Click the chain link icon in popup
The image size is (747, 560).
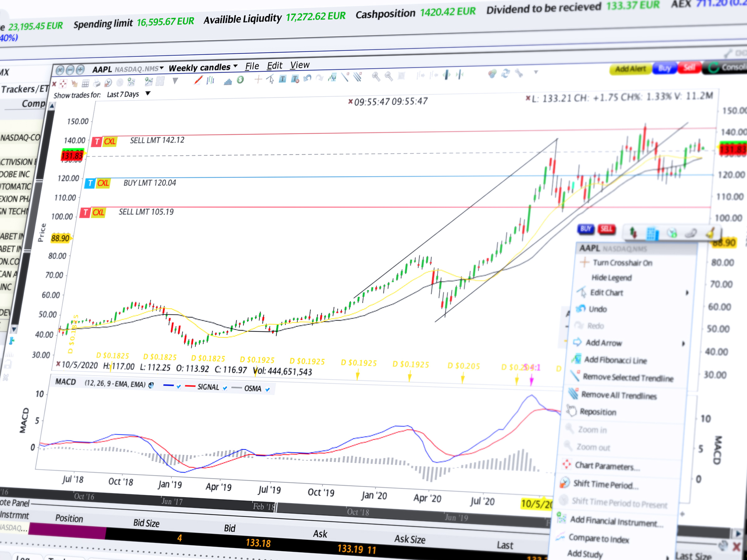click(x=691, y=233)
